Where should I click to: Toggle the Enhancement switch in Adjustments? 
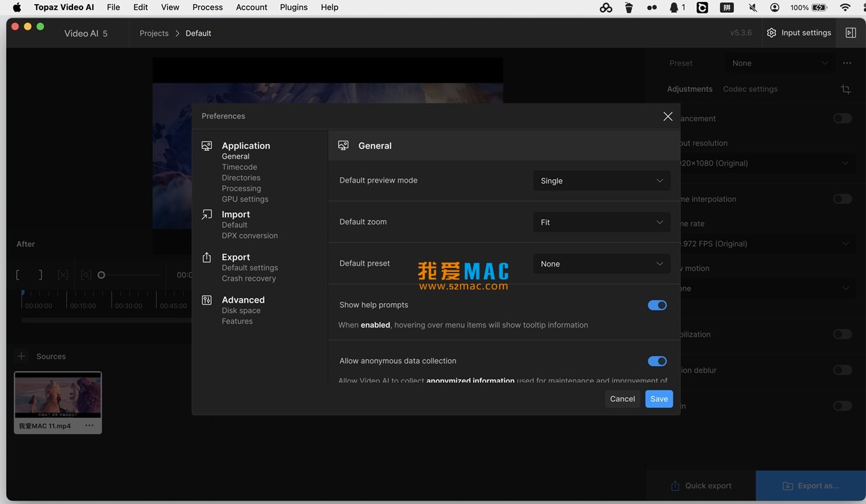tap(842, 118)
